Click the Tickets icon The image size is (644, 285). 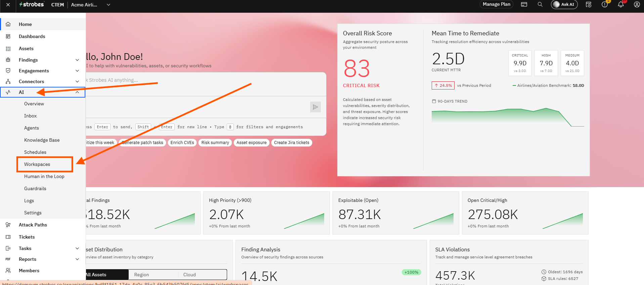(x=8, y=237)
